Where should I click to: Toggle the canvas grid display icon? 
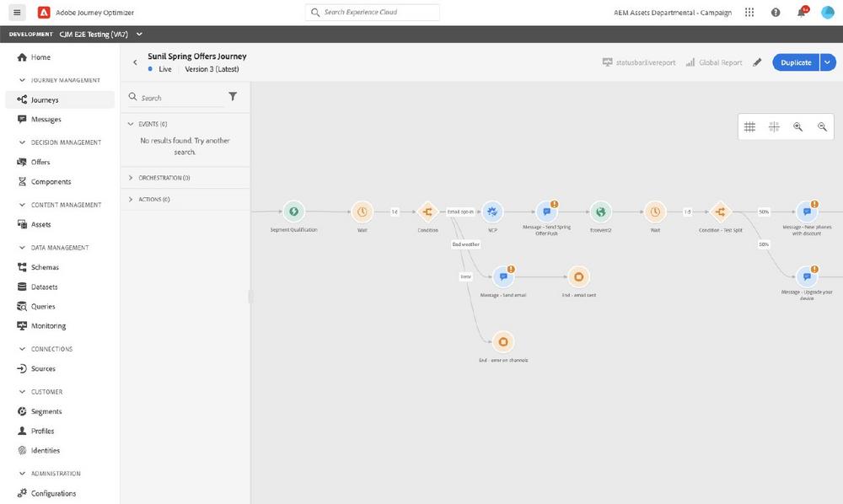pos(749,127)
